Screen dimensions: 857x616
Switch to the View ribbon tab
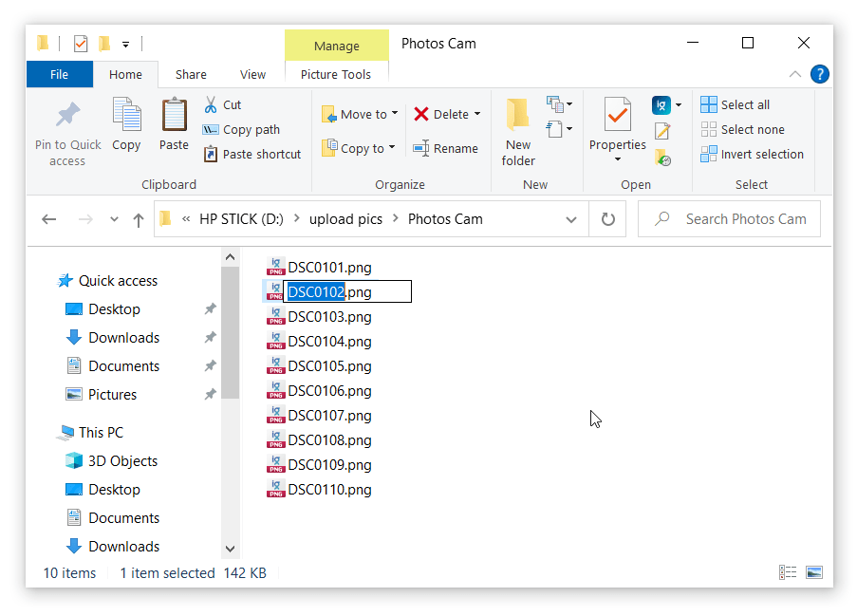tap(252, 73)
